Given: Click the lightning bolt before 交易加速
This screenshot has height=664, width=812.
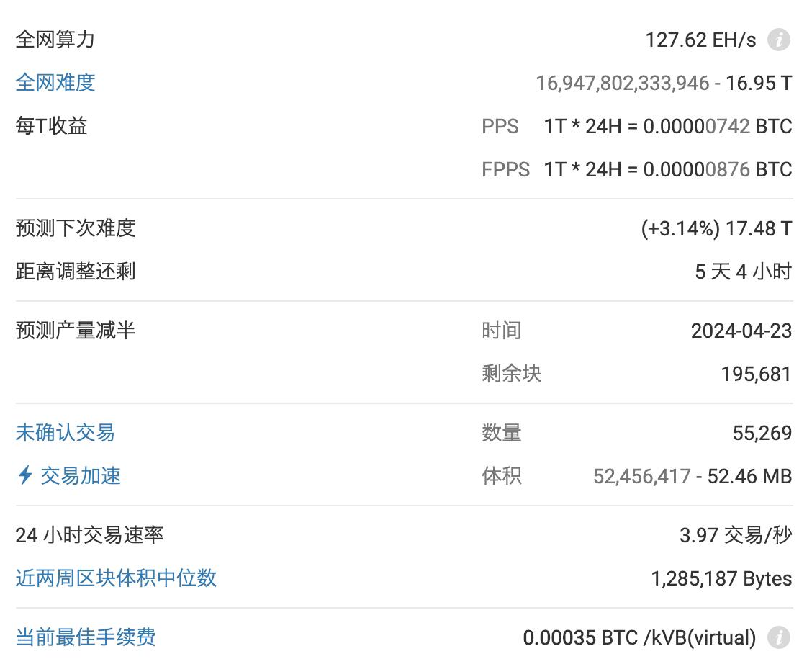Looking at the screenshot, I should pos(26,476).
